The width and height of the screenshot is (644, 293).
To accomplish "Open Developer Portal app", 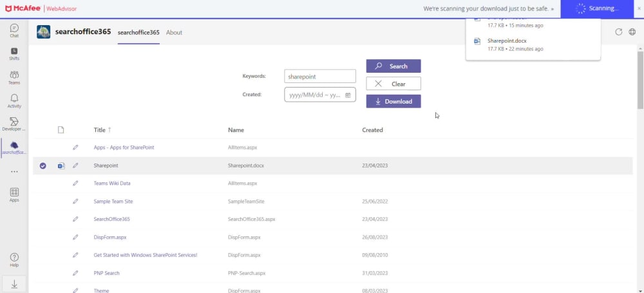I will (x=14, y=124).
